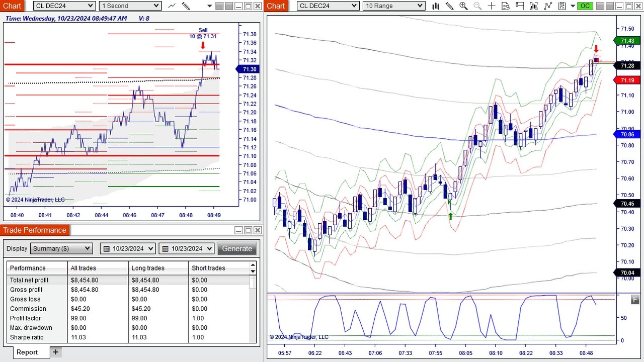This screenshot has width=644, height=362.
Task: Click the Short trades column header
Action: pos(219,268)
